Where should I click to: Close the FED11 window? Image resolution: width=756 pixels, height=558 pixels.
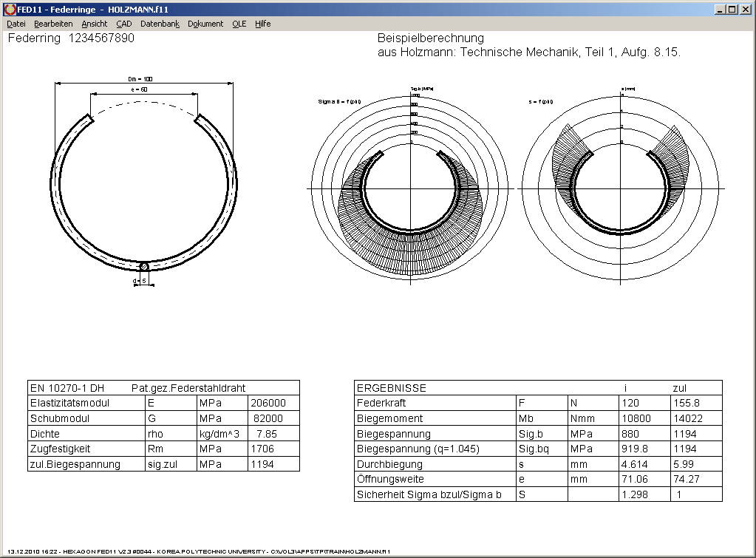(x=745, y=10)
